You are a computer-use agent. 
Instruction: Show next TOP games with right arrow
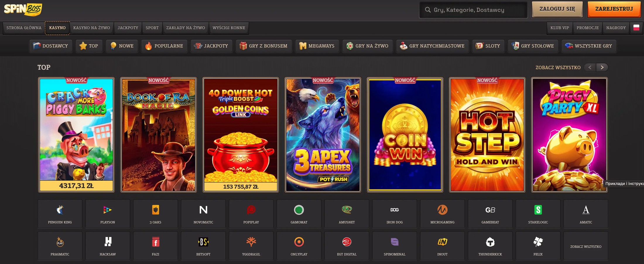tap(602, 67)
